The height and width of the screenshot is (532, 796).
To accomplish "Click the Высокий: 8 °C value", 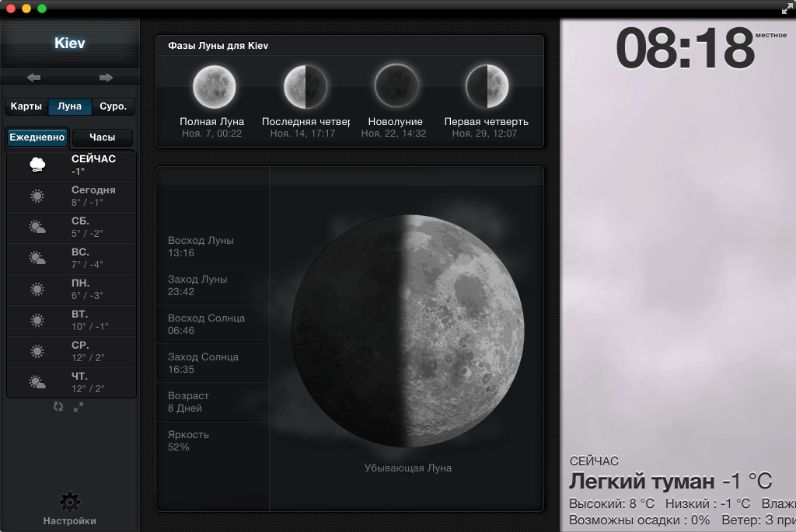I will point(612,503).
